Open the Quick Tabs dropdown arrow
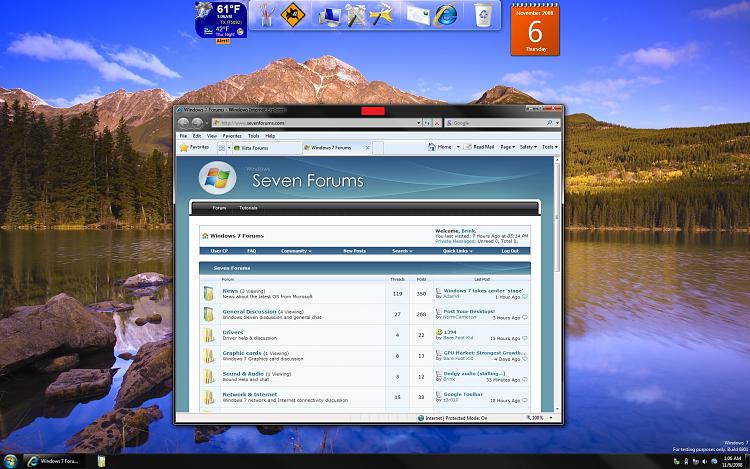The width and height of the screenshot is (750, 469). tap(229, 148)
